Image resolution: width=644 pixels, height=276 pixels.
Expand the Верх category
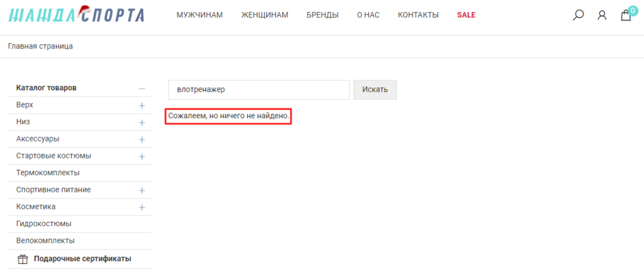point(142,106)
